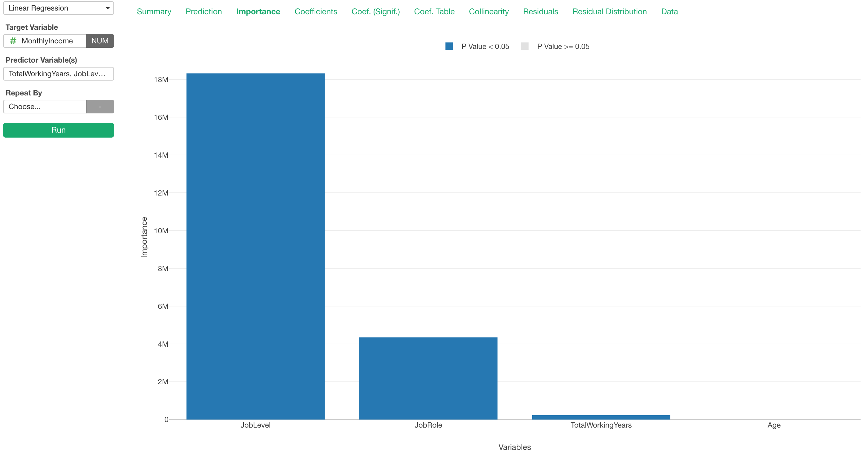Screen dimensions: 868x453
Task: Switch to the Summary tab
Action: [154, 11]
